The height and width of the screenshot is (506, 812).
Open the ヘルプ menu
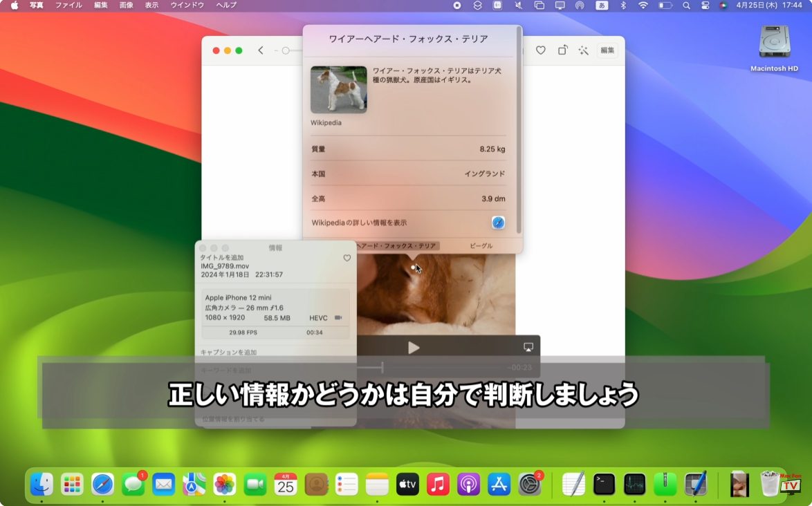[226, 5]
